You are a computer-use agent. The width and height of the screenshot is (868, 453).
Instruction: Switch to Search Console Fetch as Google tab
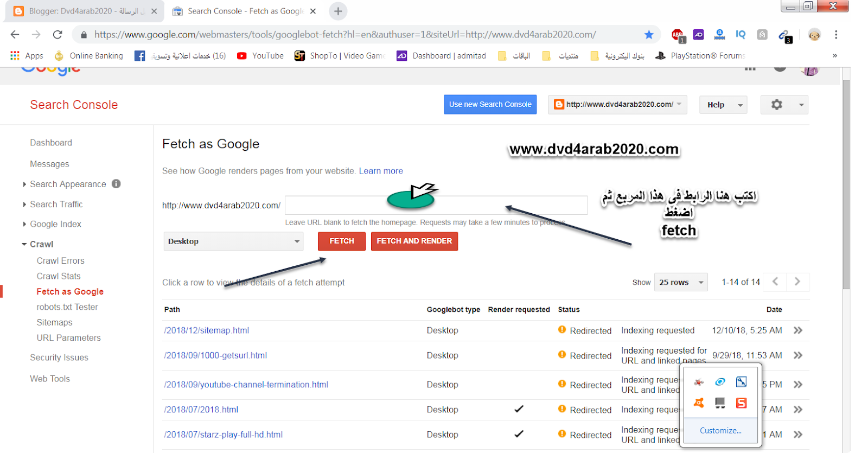pos(244,11)
